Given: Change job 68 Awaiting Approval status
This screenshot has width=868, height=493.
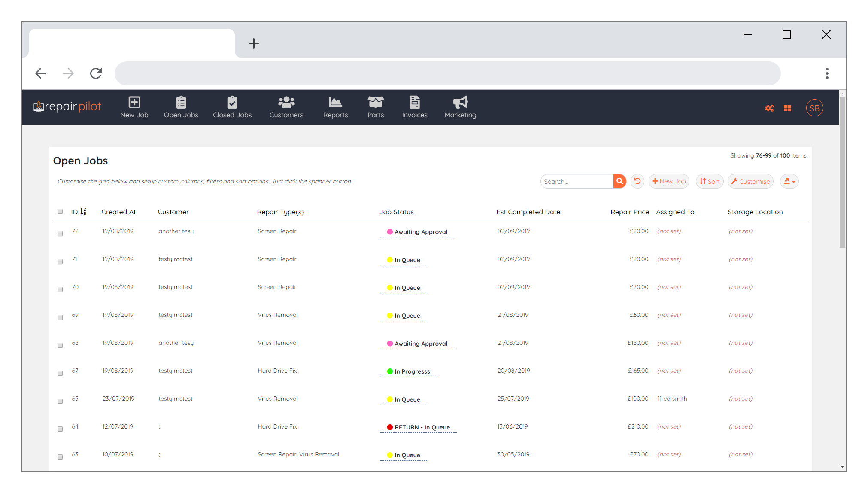Looking at the screenshot, I should (x=417, y=344).
